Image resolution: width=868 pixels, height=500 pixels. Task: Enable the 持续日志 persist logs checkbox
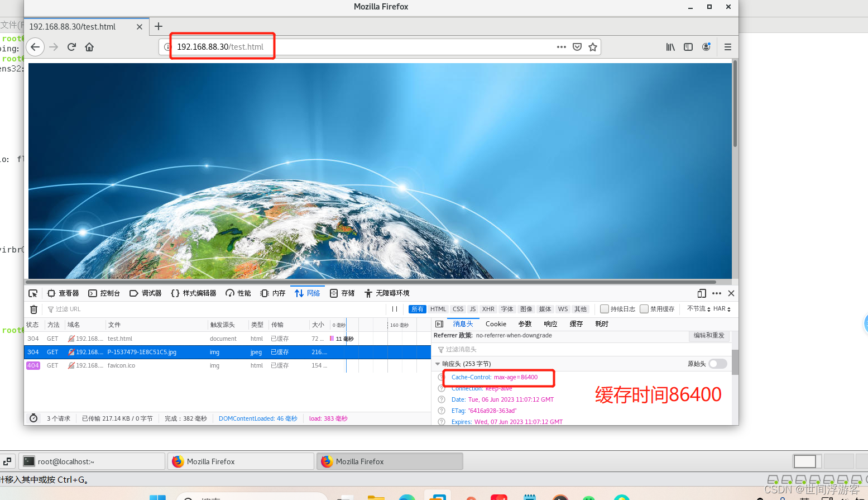coord(605,309)
